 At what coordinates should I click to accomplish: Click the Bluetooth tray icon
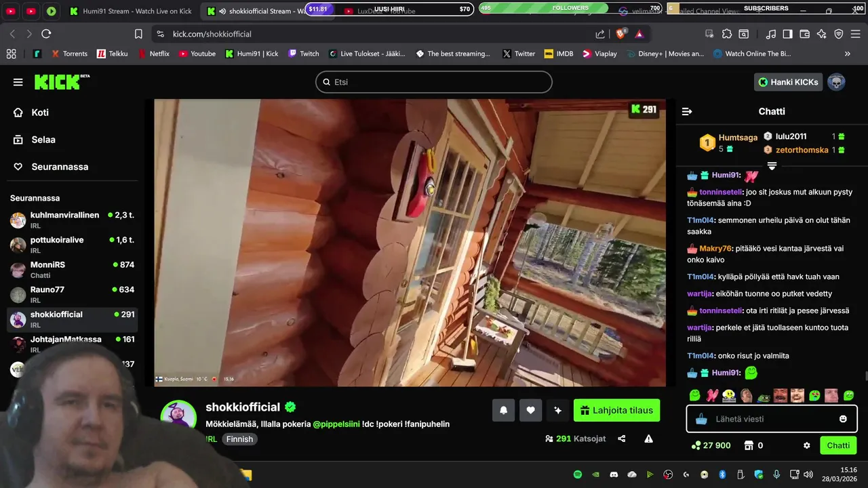pos(722,474)
